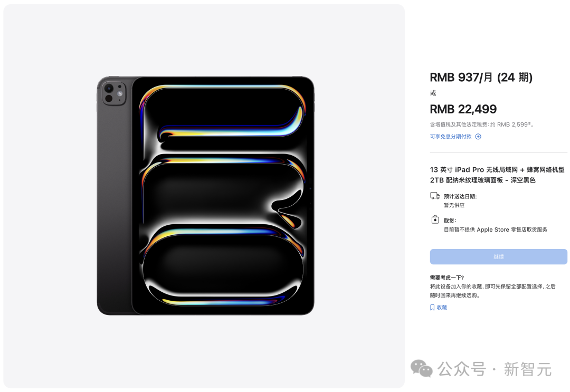Click the RMB 22,499 full price
Image resolution: width=570 pixels, height=392 pixels.
tap(463, 109)
